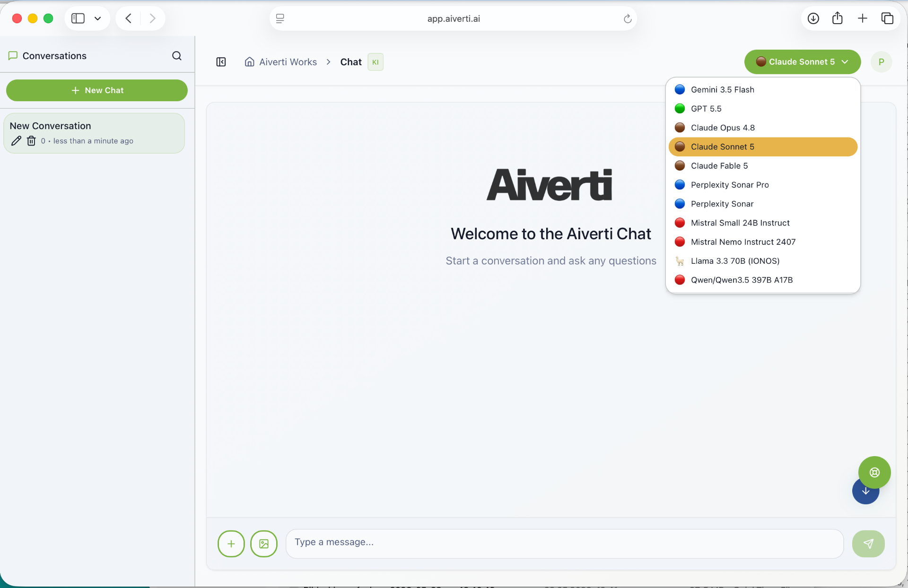Click the KI badge next to Chat
Viewport: 908px width, 588px height.
pyautogui.click(x=375, y=62)
